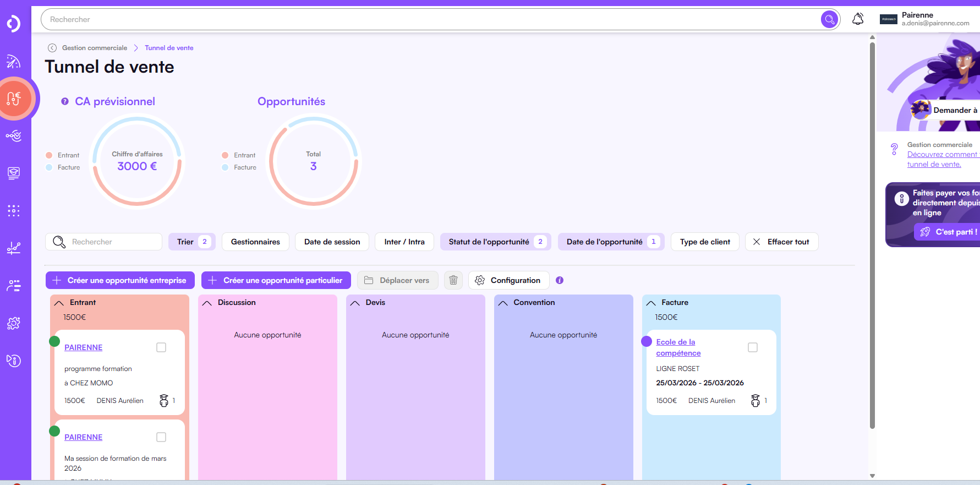Click the opportunities Rechercher filter field

click(103, 242)
